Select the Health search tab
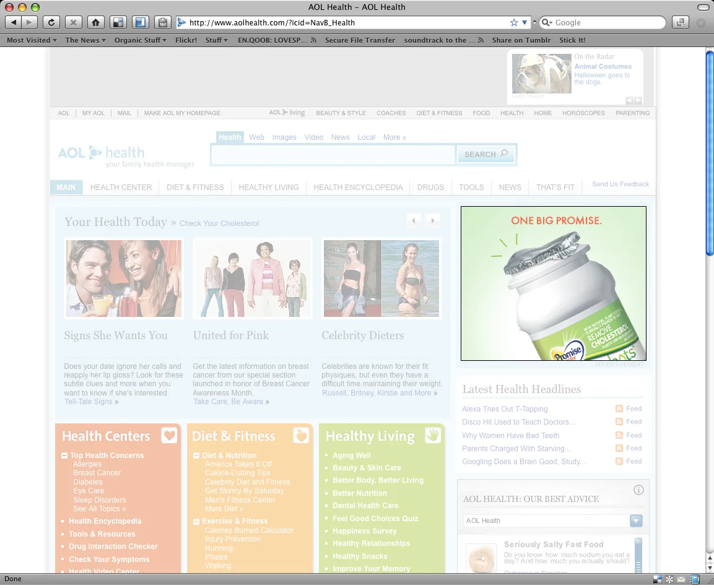 230,137
